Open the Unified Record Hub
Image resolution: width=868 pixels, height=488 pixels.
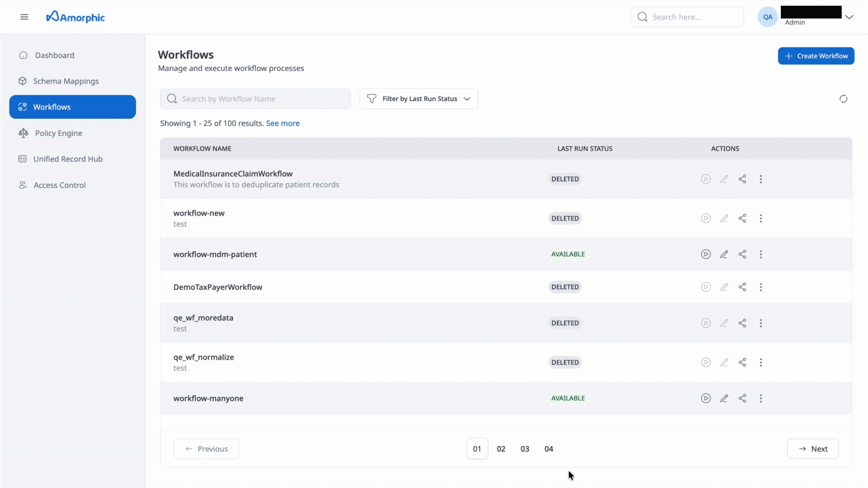tap(68, 159)
